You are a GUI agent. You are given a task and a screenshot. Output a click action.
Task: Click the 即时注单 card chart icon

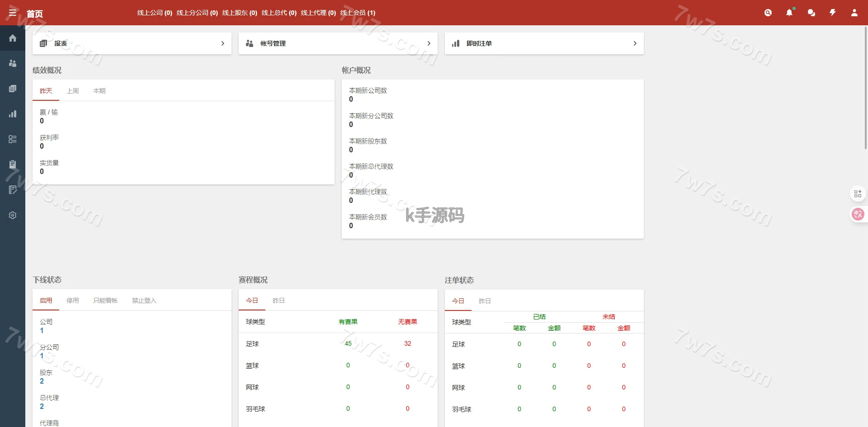coord(456,43)
